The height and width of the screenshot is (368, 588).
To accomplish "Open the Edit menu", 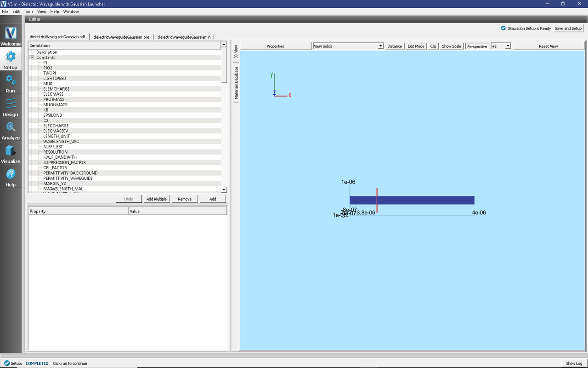I will click(x=16, y=11).
